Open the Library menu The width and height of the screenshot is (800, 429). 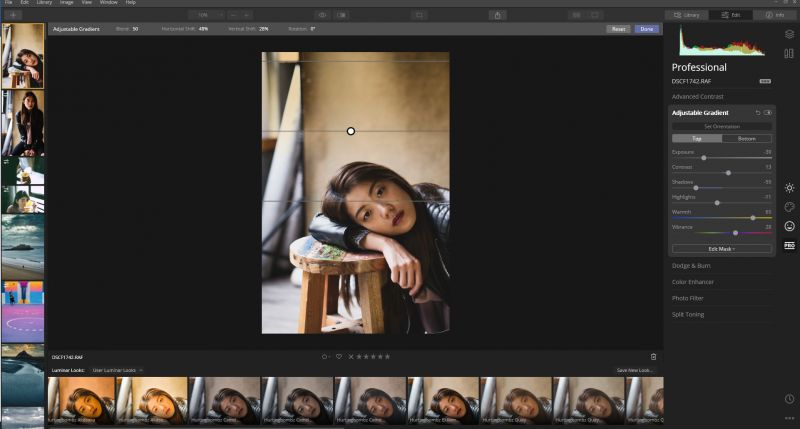[44, 3]
